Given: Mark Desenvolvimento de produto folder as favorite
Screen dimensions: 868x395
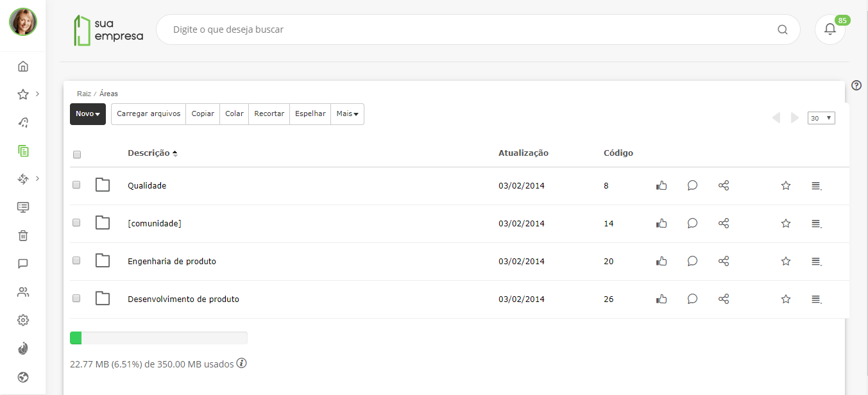Looking at the screenshot, I should (785, 299).
